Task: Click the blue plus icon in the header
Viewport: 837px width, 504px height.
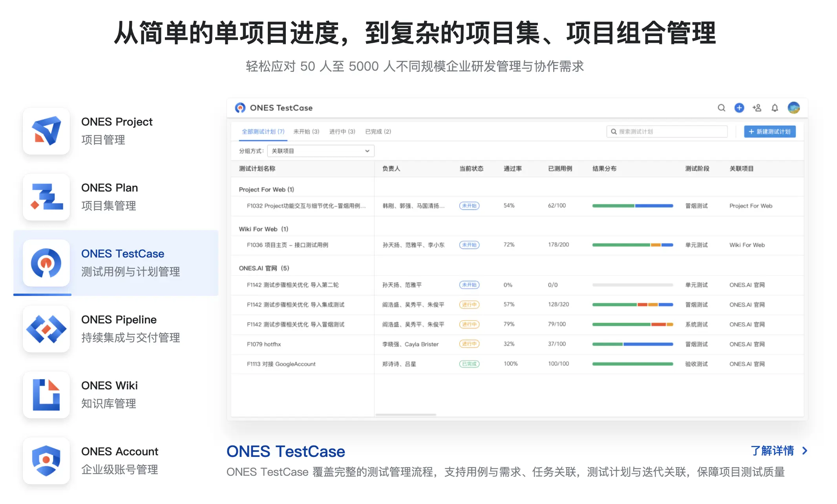Action: click(739, 108)
